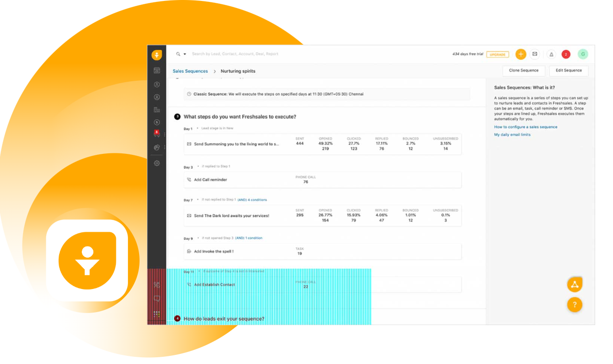The width and height of the screenshot is (613, 364).
Task: Open the Add Invoke the spell step
Action: coord(322,251)
